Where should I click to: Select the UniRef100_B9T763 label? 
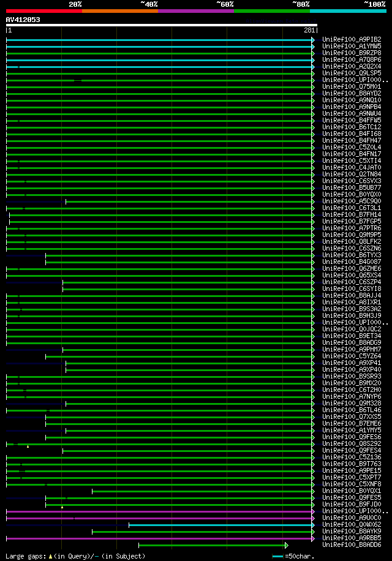pos(352,464)
